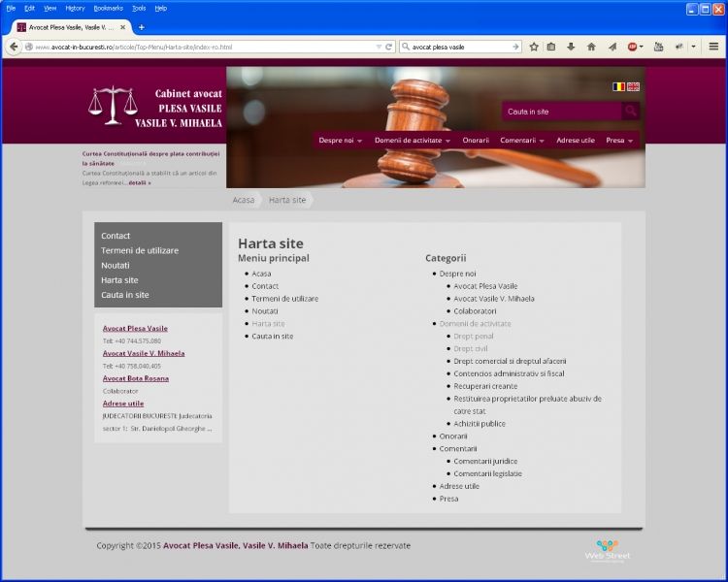Reload page using address bar refresh
This screenshot has height=582, width=728.
click(x=388, y=47)
